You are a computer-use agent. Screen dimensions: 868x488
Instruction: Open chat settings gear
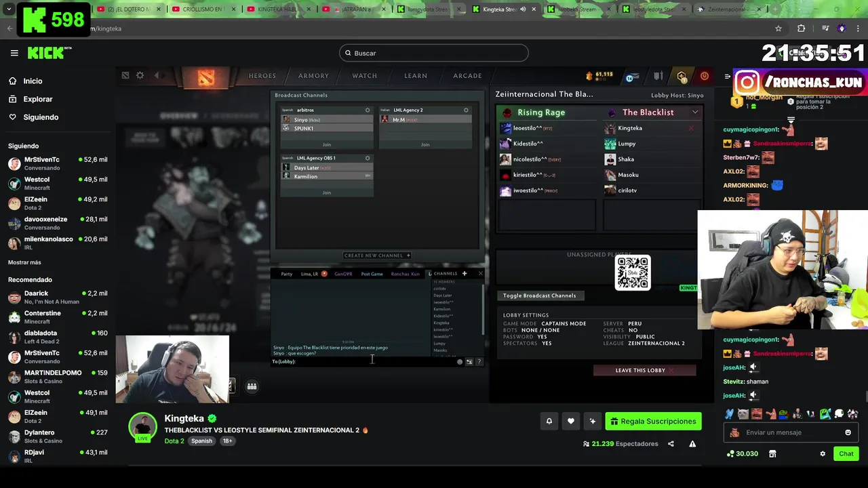click(x=823, y=453)
